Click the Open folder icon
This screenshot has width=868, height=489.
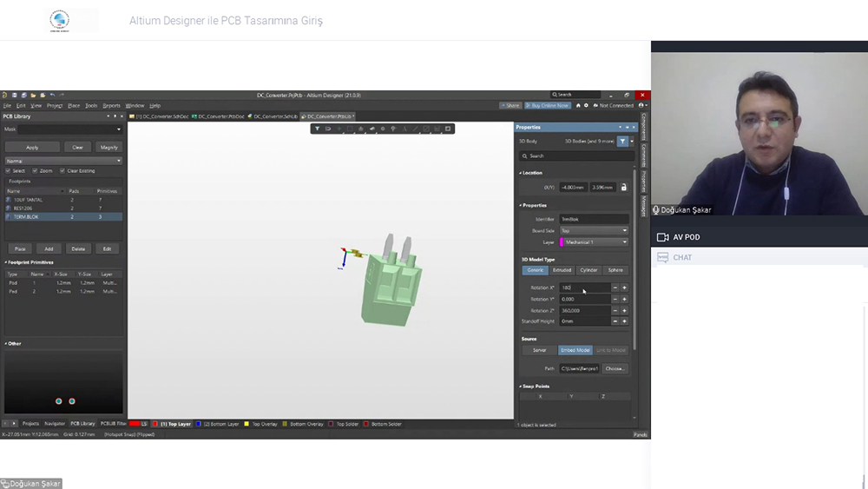coord(33,96)
